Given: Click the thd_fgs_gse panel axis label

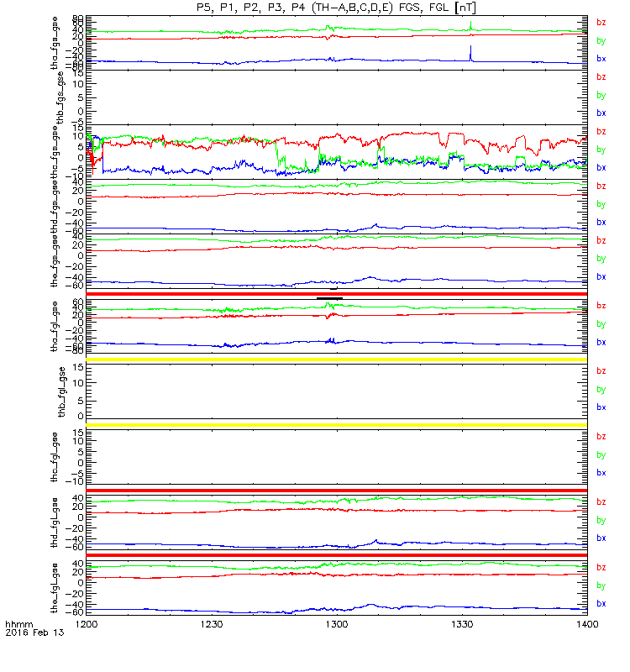Looking at the screenshot, I should [x=54, y=207].
